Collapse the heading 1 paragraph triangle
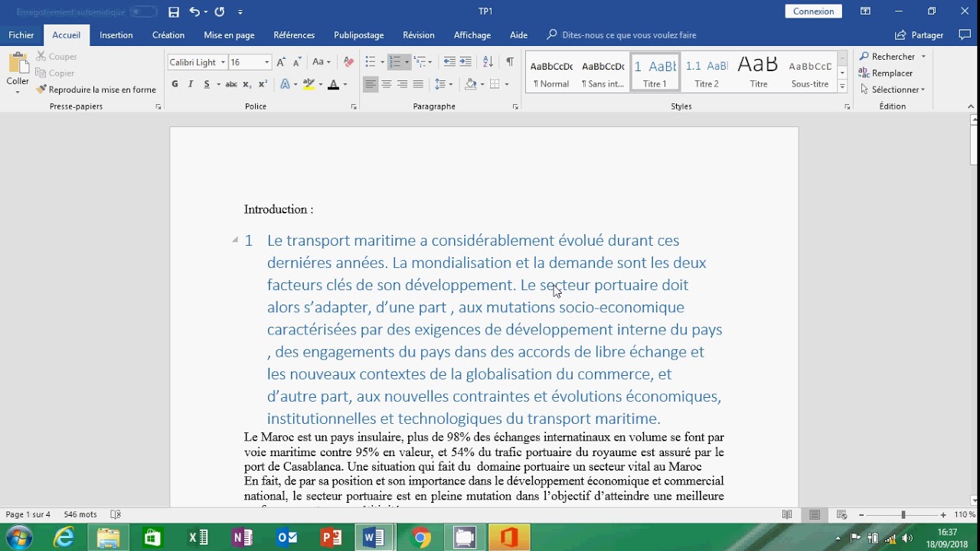Image resolution: width=980 pixels, height=551 pixels. 235,240
